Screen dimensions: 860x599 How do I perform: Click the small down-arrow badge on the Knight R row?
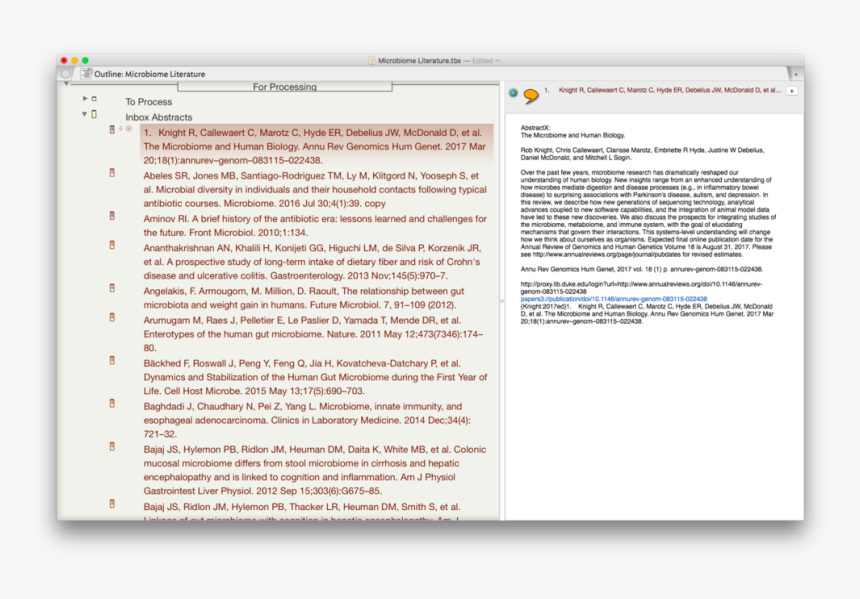[121, 129]
